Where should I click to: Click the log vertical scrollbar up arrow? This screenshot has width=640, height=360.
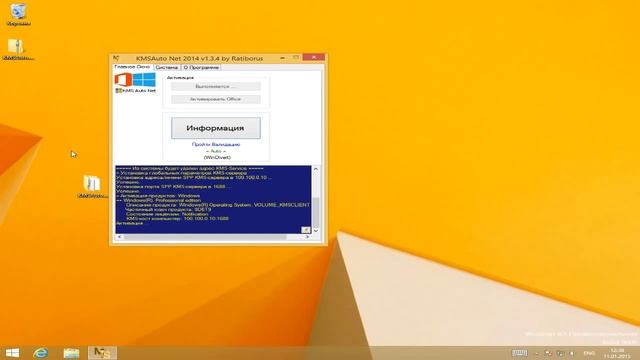pyautogui.click(x=316, y=169)
